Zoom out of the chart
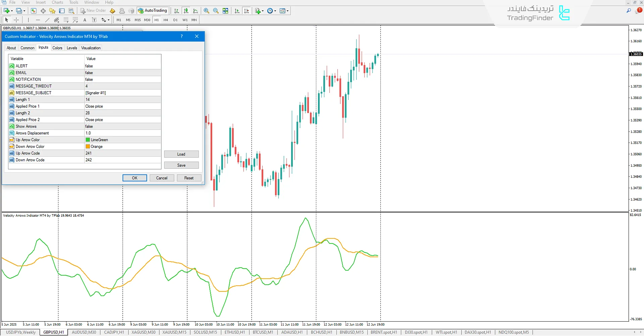The width and height of the screenshot is (644, 336). [x=216, y=10]
